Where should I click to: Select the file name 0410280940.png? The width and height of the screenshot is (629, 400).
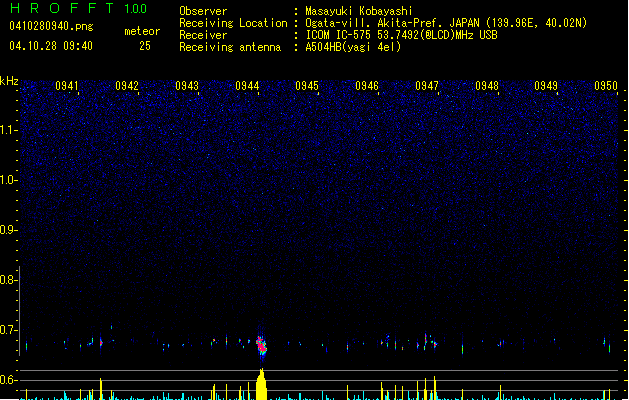tap(51, 26)
